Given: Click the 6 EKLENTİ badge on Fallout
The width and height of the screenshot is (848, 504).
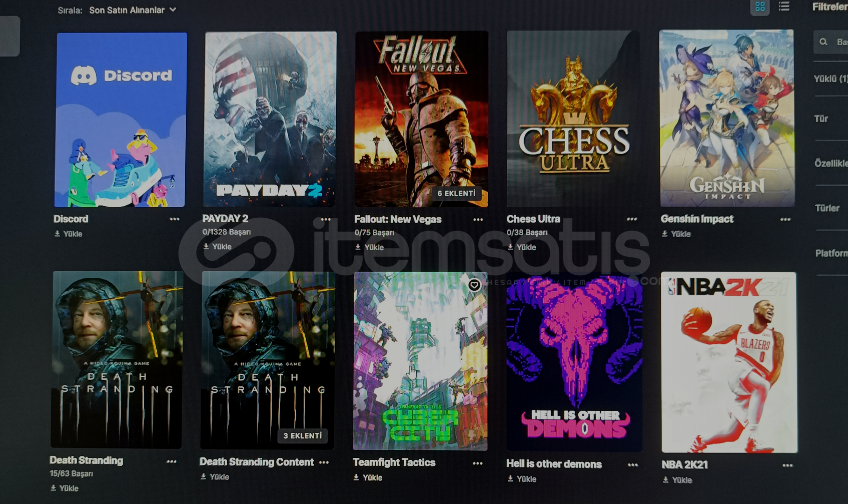Looking at the screenshot, I should (456, 193).
